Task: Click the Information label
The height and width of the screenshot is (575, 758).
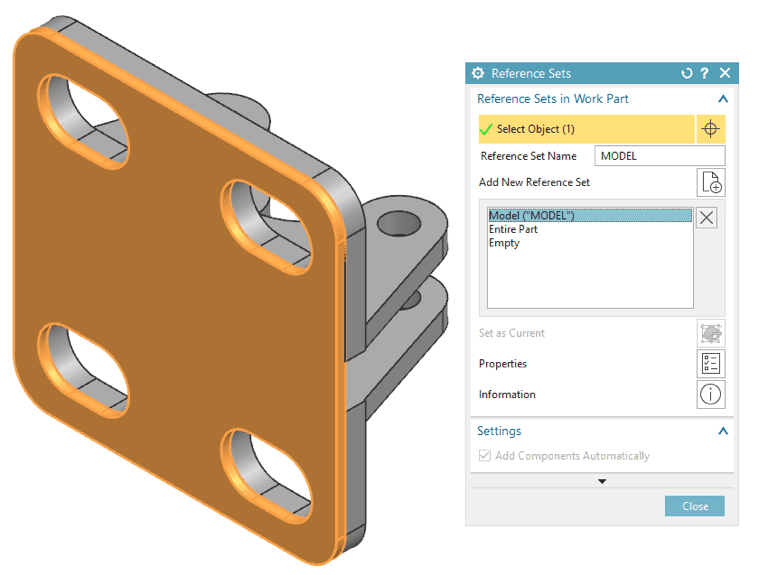Action: (507, 394)
